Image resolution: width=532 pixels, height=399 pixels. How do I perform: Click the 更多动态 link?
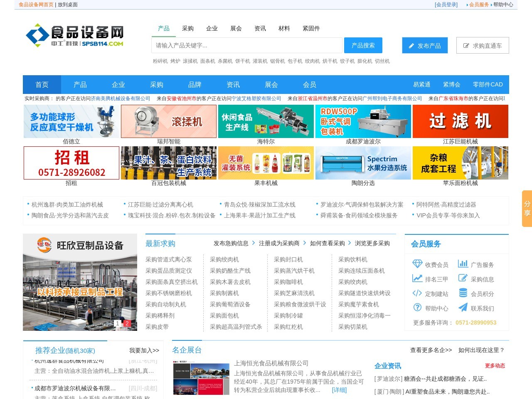[x=495, y=366]
